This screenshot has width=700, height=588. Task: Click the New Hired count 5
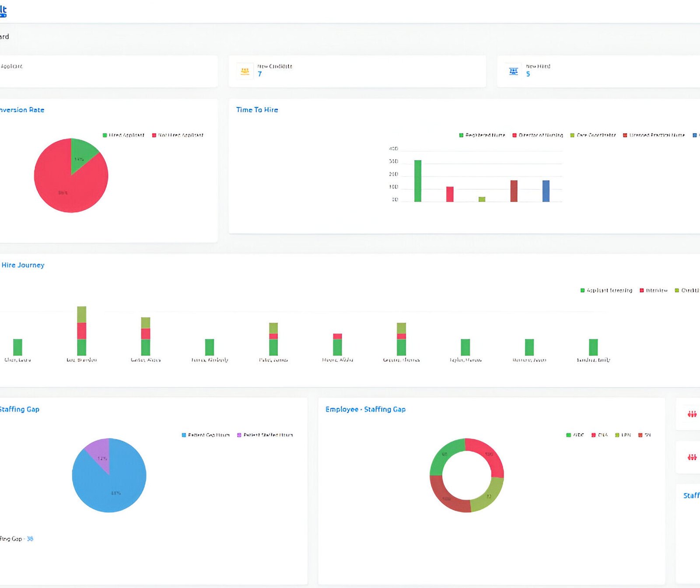528,74
